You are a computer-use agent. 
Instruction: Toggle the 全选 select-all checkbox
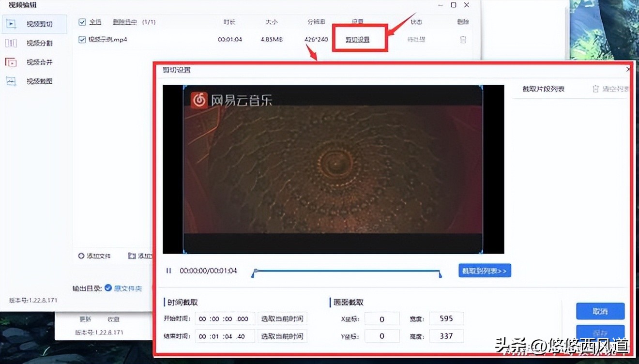[81, 22]
